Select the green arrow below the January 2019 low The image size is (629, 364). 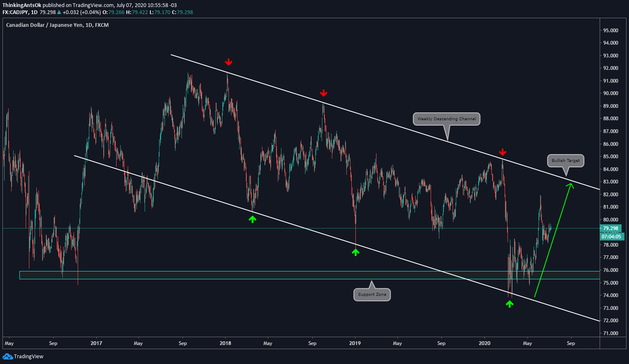[356, 252]
